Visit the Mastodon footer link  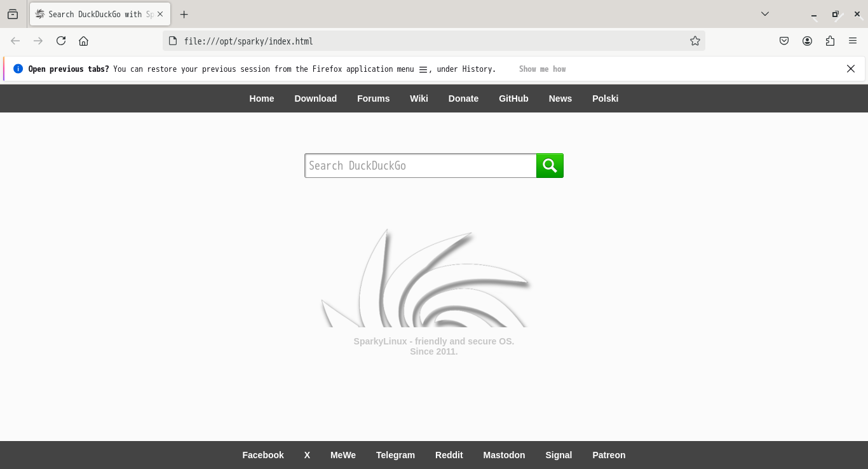(504, 455)
